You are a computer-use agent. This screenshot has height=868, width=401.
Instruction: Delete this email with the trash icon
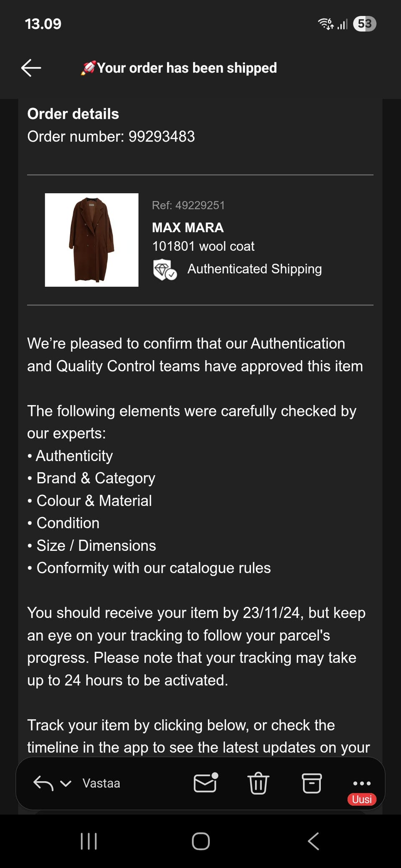click(x=258, y=783)
